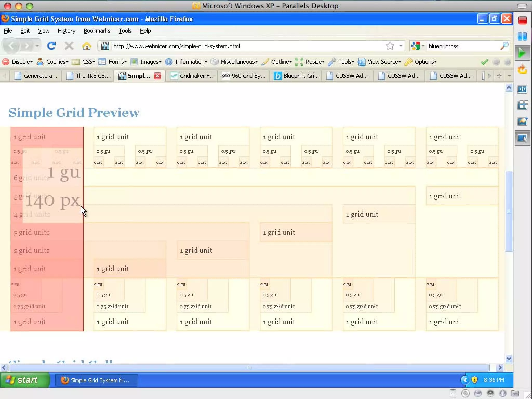The width and height of the screenshot is (532, 399).
Task: Click the Firefox reload page icon
Action: [x=51, y=46]
